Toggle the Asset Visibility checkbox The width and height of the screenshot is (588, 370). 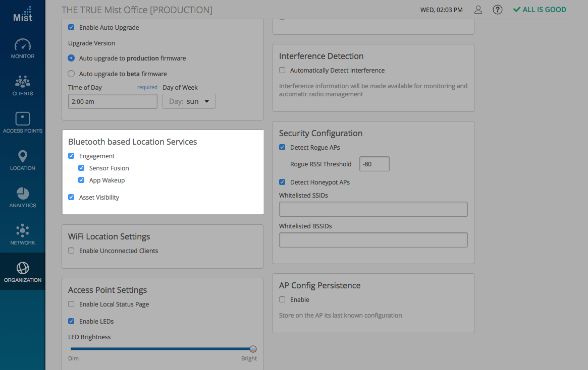(x=71, y=197)
